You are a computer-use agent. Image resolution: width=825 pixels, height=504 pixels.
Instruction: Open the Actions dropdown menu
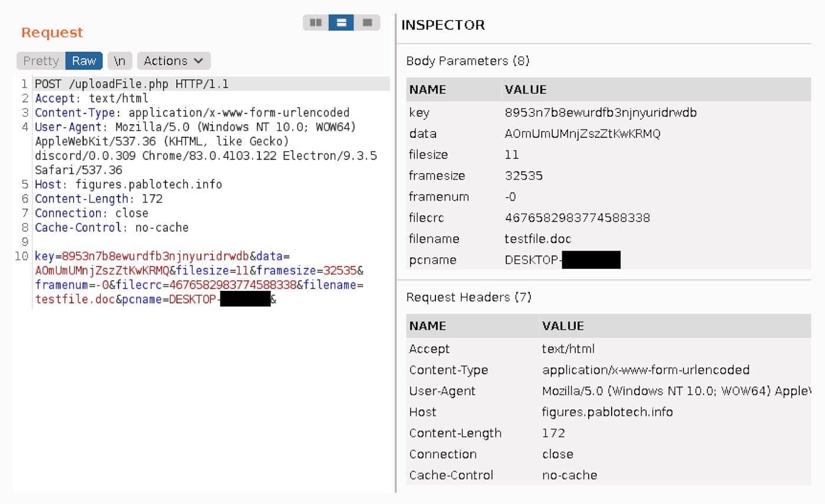(x=173, y=61)
